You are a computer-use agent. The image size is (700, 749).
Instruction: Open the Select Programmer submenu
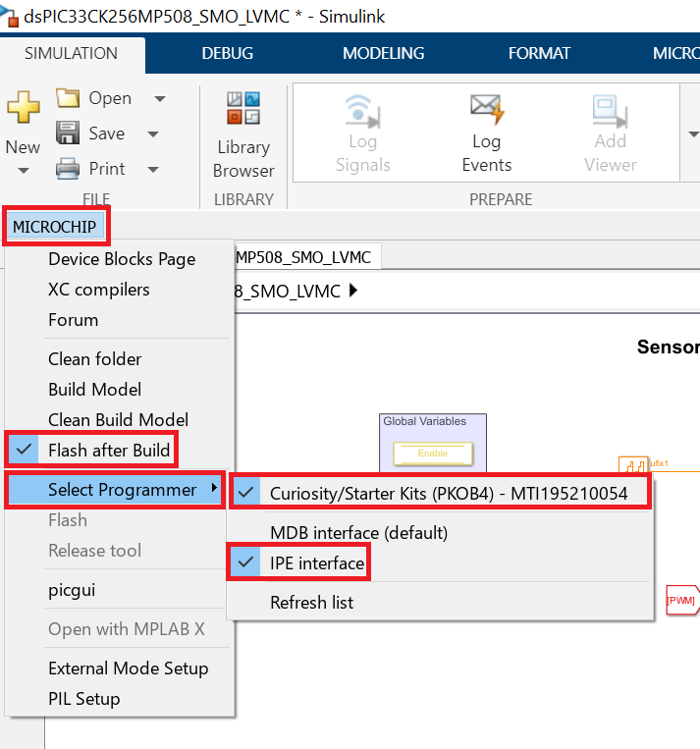pyautogui.click(x=115, y=490)
